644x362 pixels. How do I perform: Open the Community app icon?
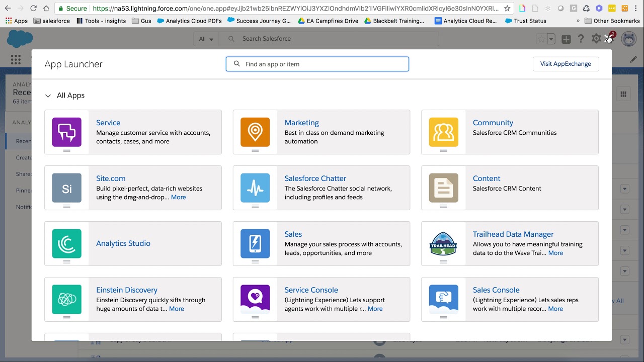coord(444,132)
